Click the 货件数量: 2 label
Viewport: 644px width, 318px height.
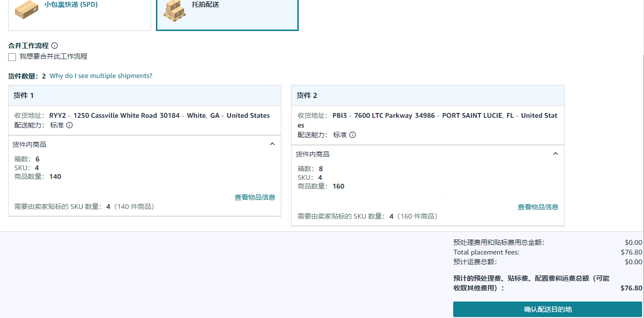click(x=27, y=76)
